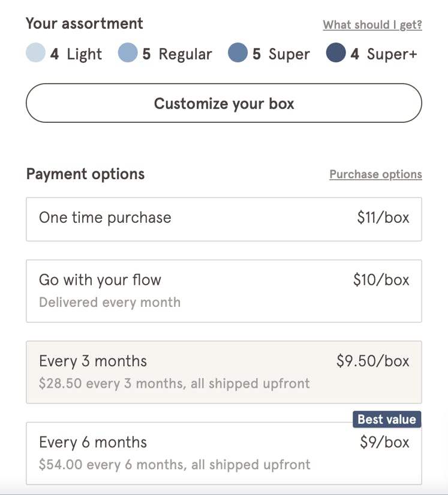Click the Best value badge
448x495 pixels.
387,419
